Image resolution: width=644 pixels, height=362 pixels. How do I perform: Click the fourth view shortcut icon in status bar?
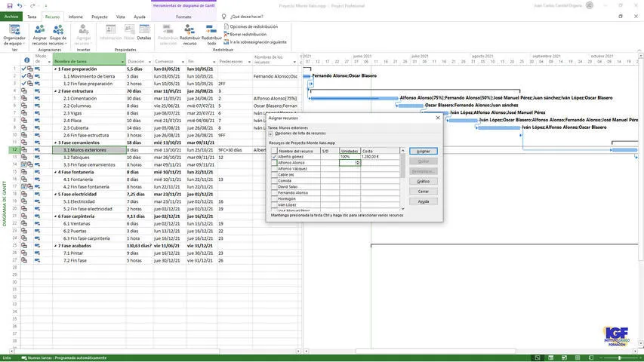pos(578,358)
